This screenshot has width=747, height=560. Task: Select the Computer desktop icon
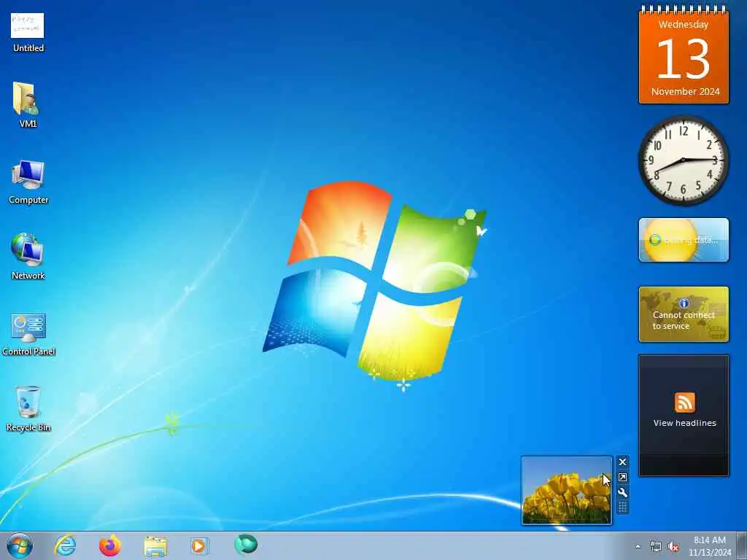point(28,182)
